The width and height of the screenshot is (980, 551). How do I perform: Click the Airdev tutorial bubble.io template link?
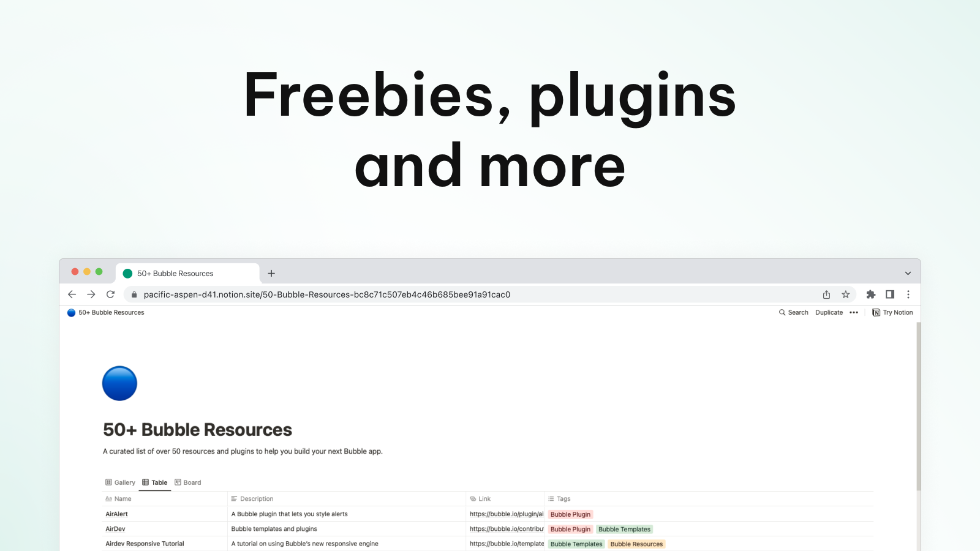click(507, 544)
